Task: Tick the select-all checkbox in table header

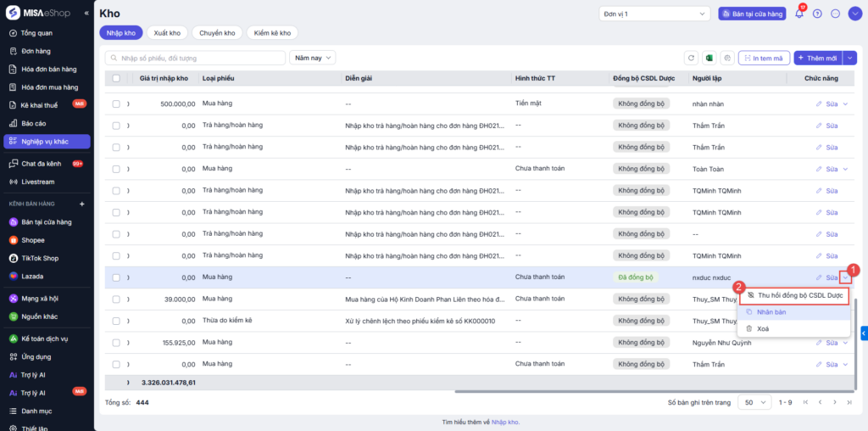Action: (116, 78)
